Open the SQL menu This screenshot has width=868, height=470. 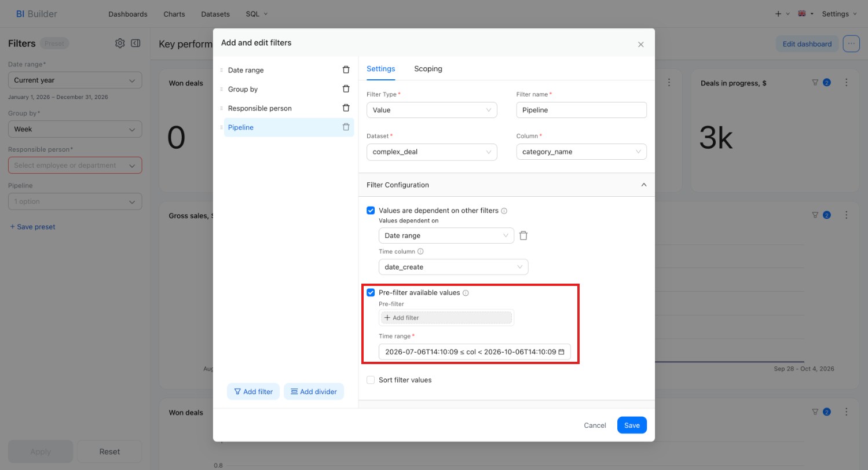coord(257,14)
